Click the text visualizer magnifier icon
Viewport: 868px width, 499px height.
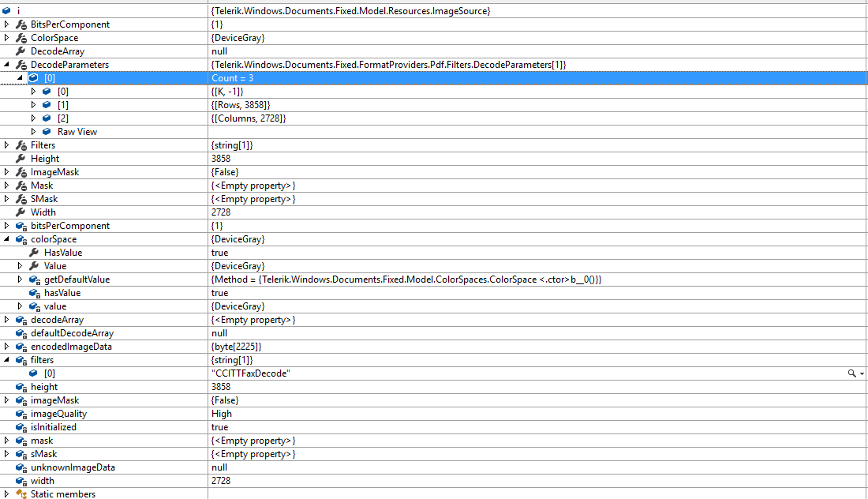pyautogui.click(x=851, y=373)
